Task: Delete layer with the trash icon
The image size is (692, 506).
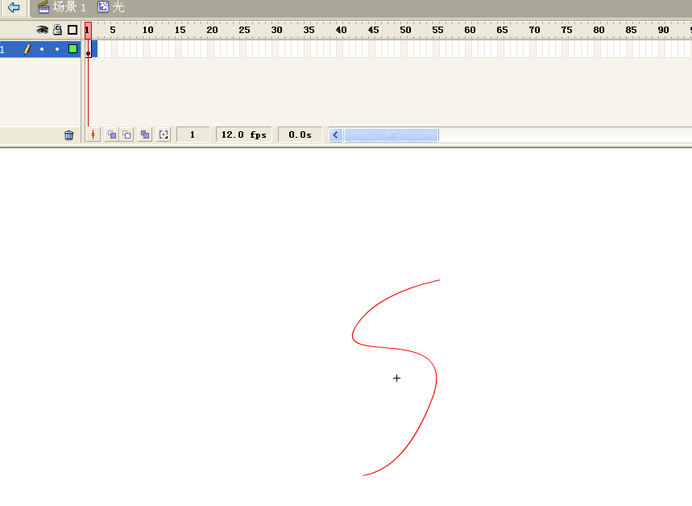Action: coord(69,135)
